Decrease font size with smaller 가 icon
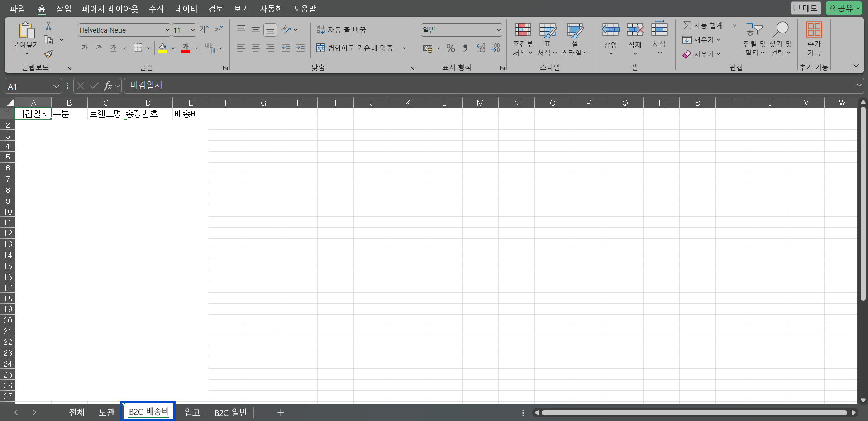868x421 pixels. pyautogui.click(x=219, y=29)
